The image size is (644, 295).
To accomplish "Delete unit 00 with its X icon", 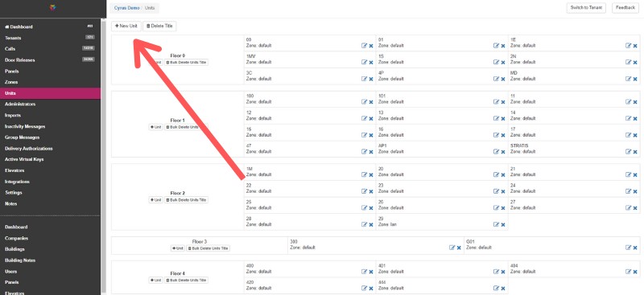I will click(371, 46).
